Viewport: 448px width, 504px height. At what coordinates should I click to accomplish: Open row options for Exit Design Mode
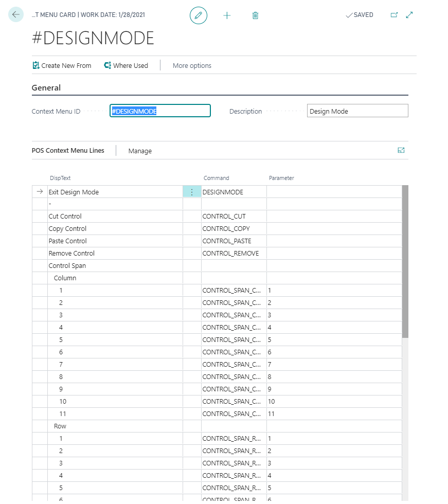click(x=192, y=192)
